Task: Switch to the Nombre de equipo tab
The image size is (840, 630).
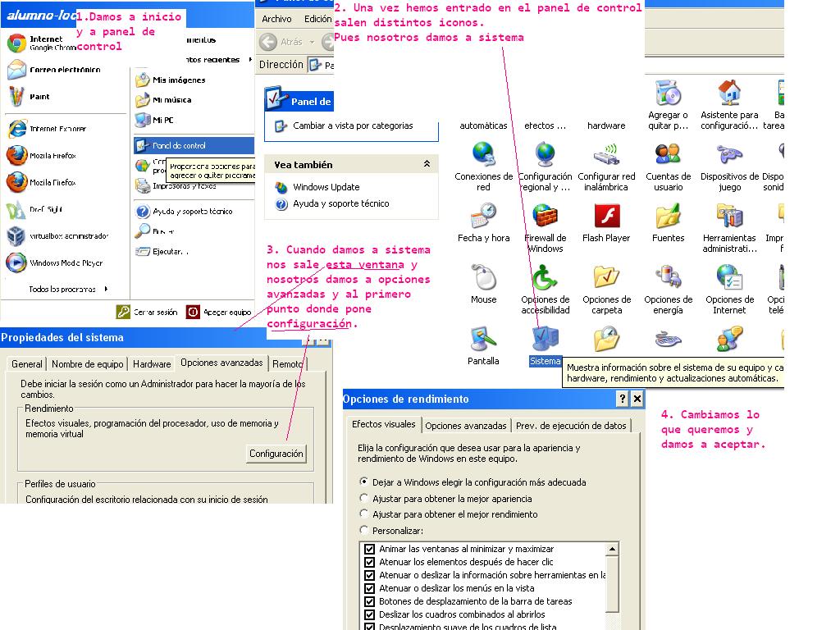Action: [87, 363]
